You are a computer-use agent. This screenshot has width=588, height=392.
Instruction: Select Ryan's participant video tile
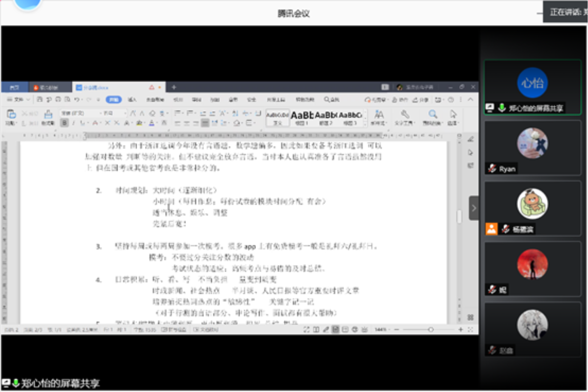coord(532,148)
